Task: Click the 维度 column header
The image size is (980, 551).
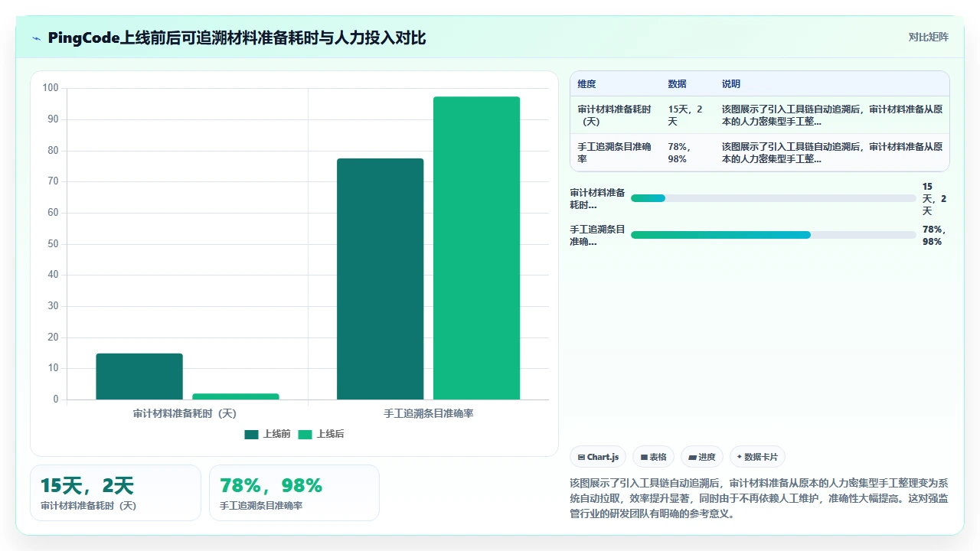Action: click(586, 84)
